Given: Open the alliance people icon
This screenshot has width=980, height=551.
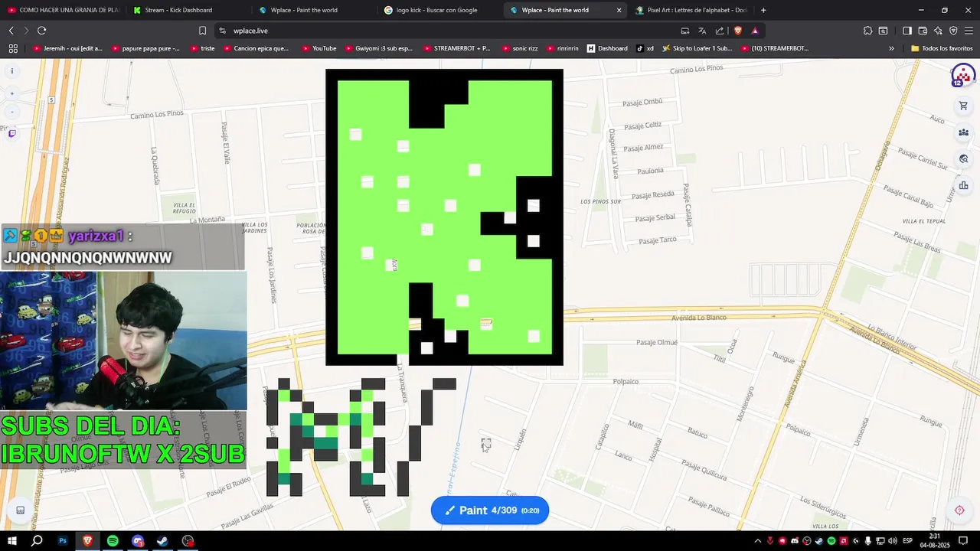Looking at the screenshot, I should pyautogui.click(x=963, y=132).
